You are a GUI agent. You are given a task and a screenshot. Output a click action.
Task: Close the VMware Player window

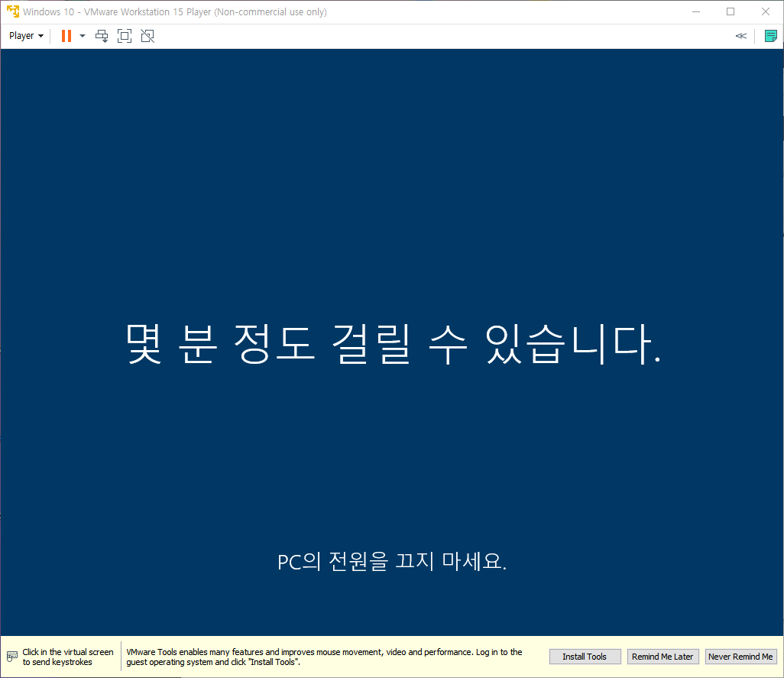(766, 11)
